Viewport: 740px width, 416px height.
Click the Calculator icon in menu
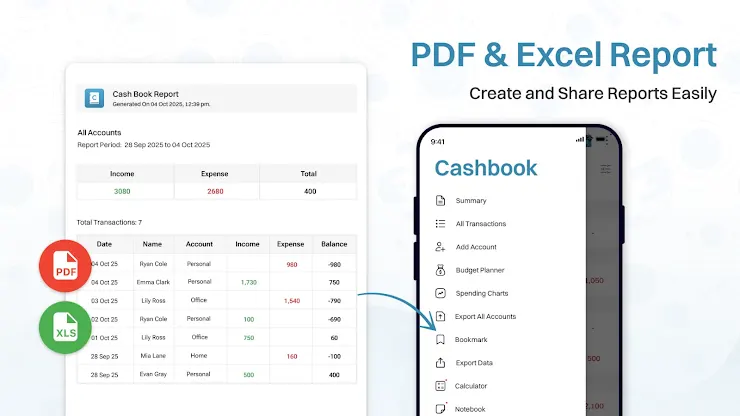[440, 386]
